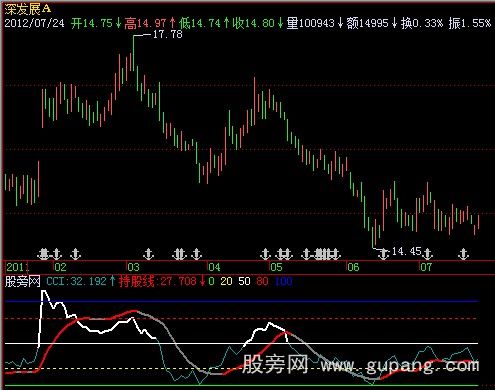Open the info marker just after the 03 label
The image size is (495, 390).
(x=148, y=254)
